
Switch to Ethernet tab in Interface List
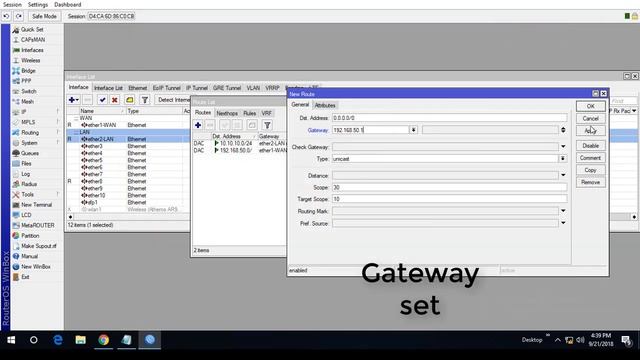tap(138, 88)
